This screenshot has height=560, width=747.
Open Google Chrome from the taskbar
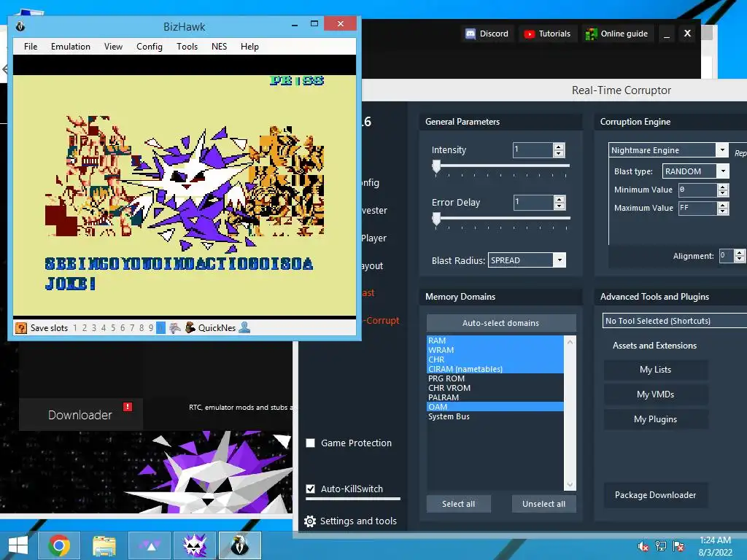(58, 545)
